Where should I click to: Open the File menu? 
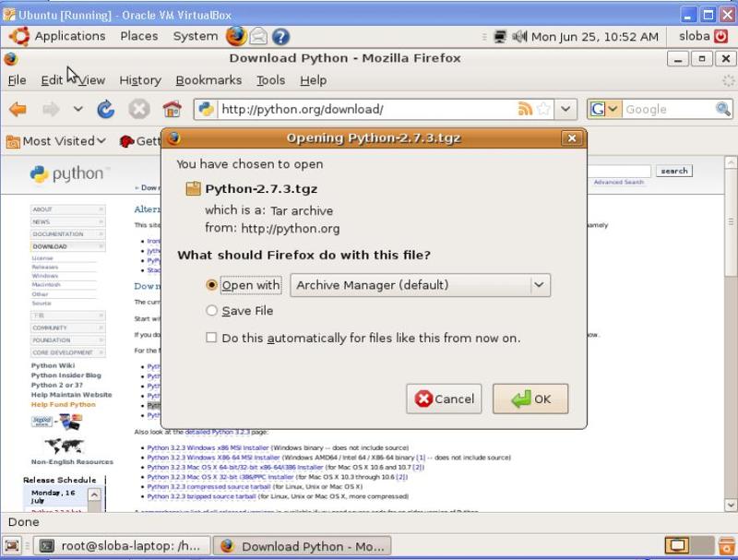tap(17, 80)
